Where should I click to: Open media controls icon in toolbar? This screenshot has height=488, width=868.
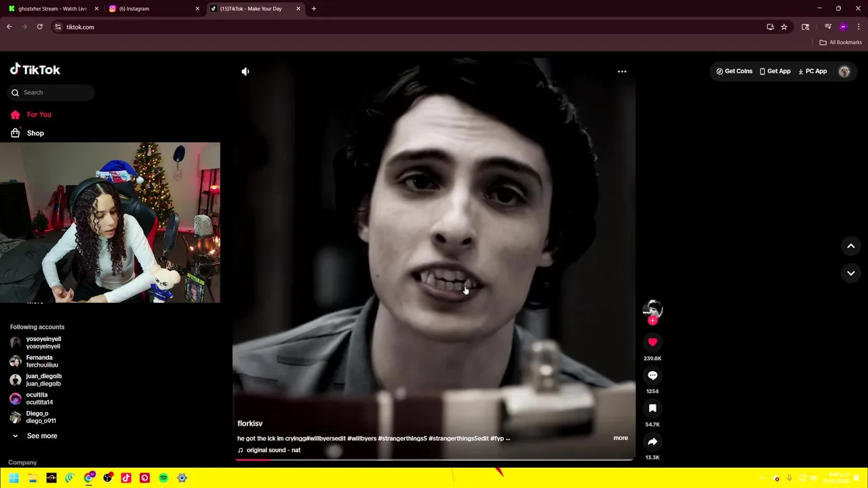pos(828,27)
